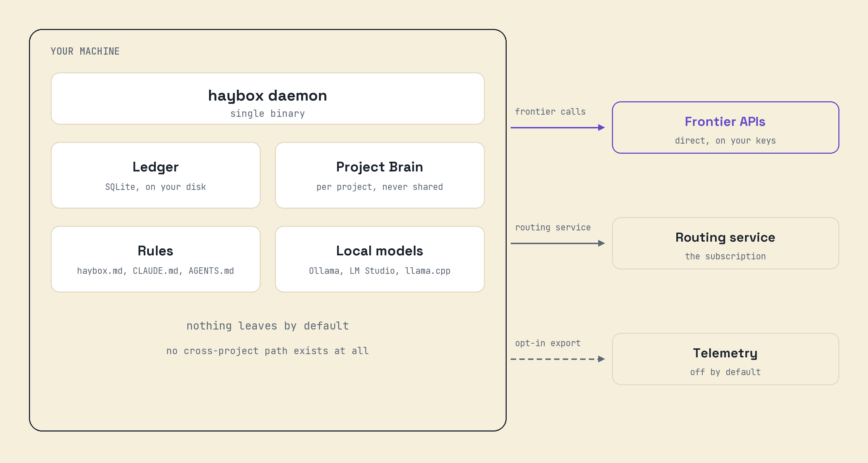This screenshot has height=463, width=868.
Task: Click the Local models card
Action: tap(380, 259)
